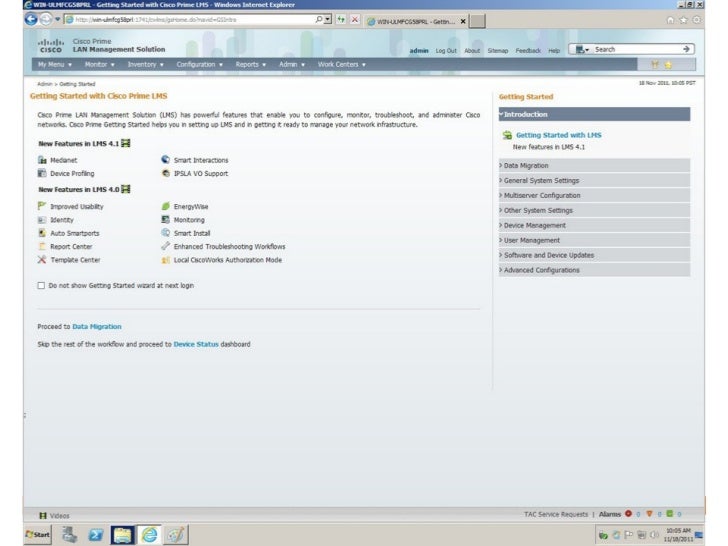Click the IPSLA VO Support icon
The image size is (728, 546).
[165, 173]
